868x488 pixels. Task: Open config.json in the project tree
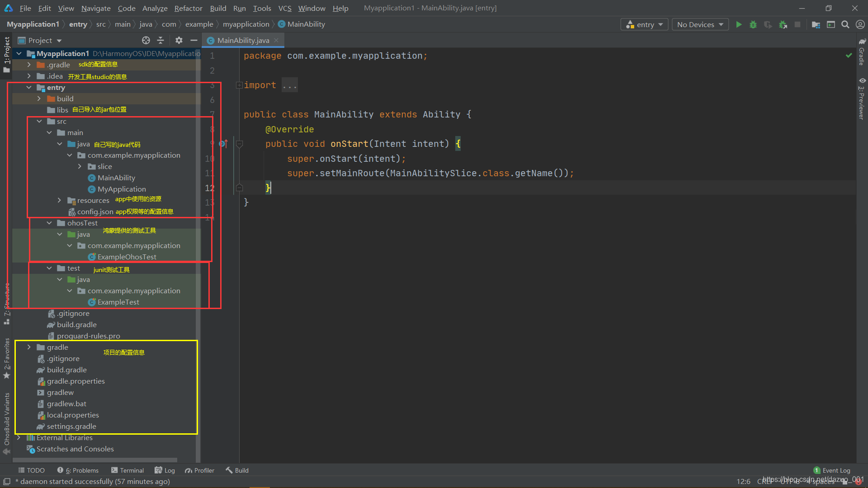tap(95, 211)
